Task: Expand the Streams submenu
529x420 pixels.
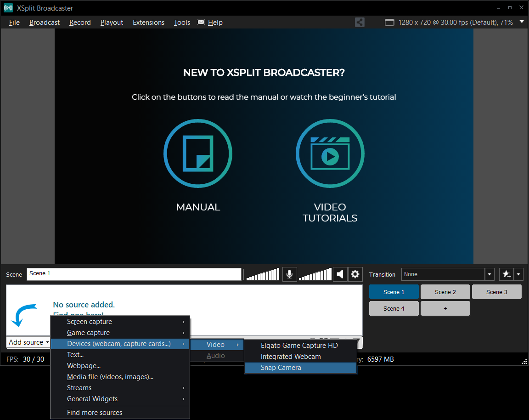Action: [x=120, y=388]
